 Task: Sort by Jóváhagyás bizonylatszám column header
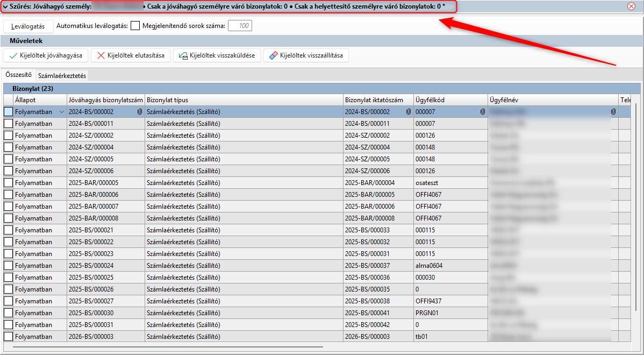pos(106,100)
